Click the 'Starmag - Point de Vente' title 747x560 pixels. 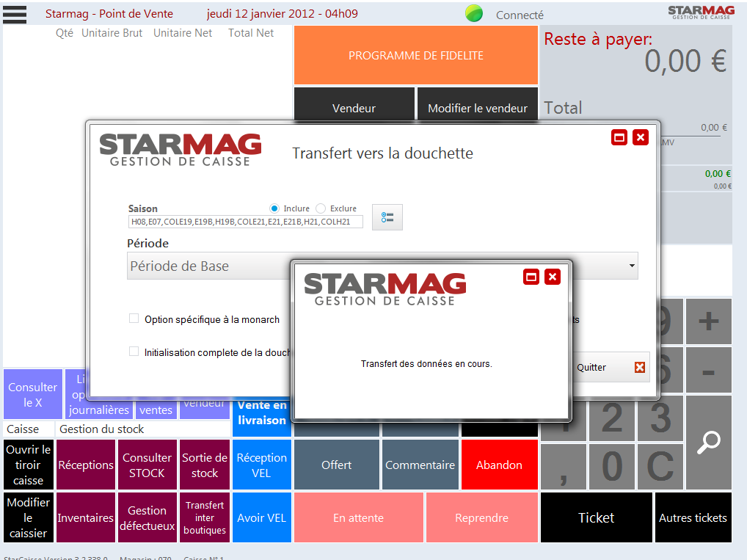point(109,14)
